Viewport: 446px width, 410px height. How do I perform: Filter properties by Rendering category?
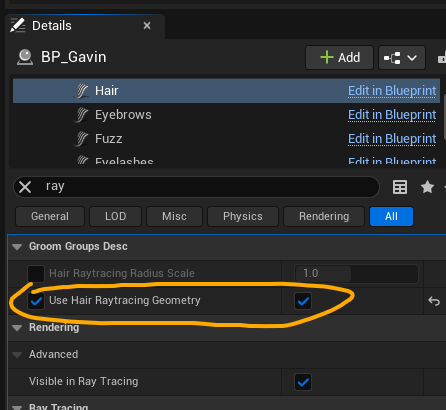[324, 216]
